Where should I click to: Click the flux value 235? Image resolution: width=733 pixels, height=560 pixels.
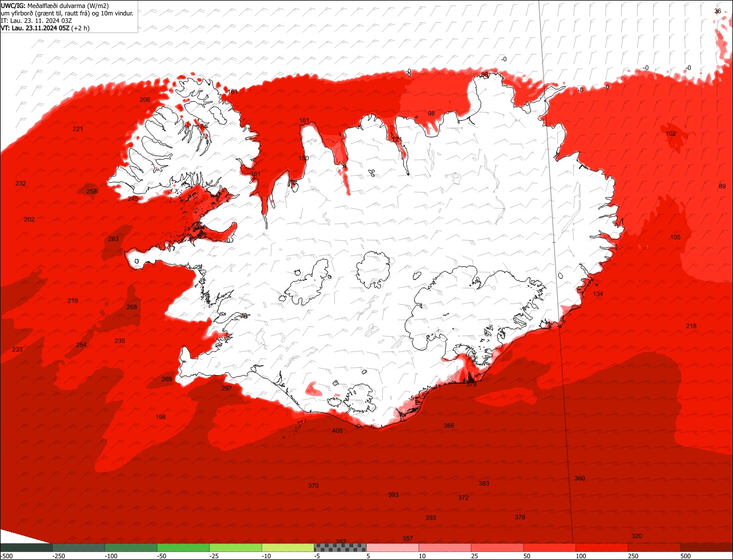120,341
